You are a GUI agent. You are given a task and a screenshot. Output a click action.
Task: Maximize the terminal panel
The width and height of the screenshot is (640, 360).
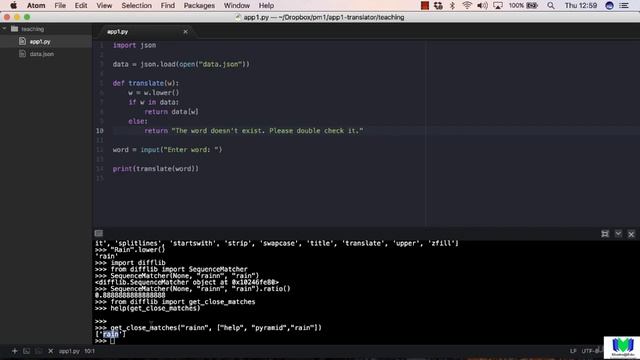[x=605, y=233]
